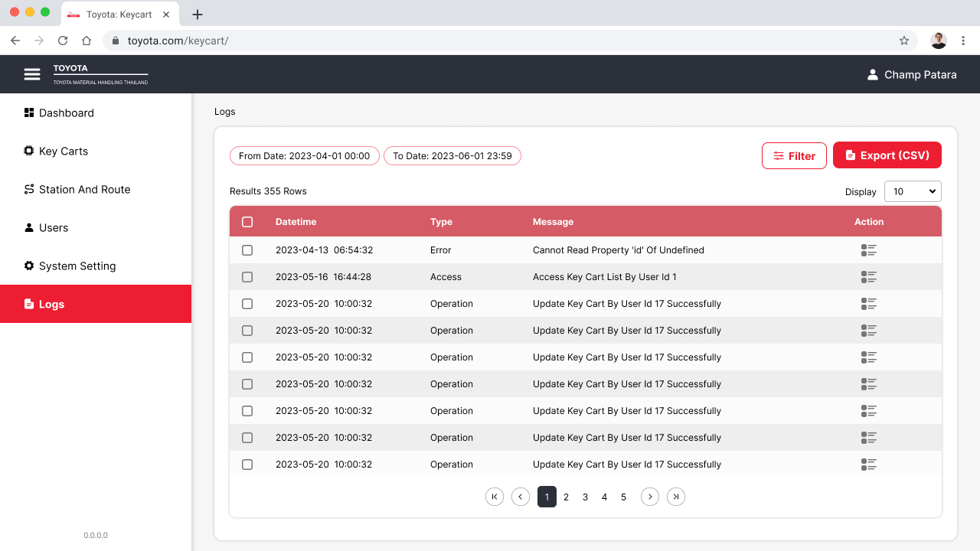Click the Export (CSV) button
The width and height of the screenshot is (980, 551).
(x=887, y=155)
